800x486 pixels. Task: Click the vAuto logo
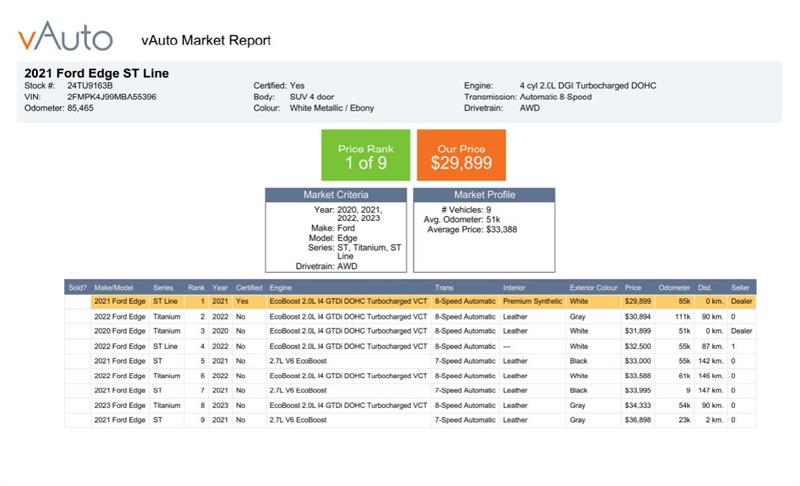(x=65, y=36)
